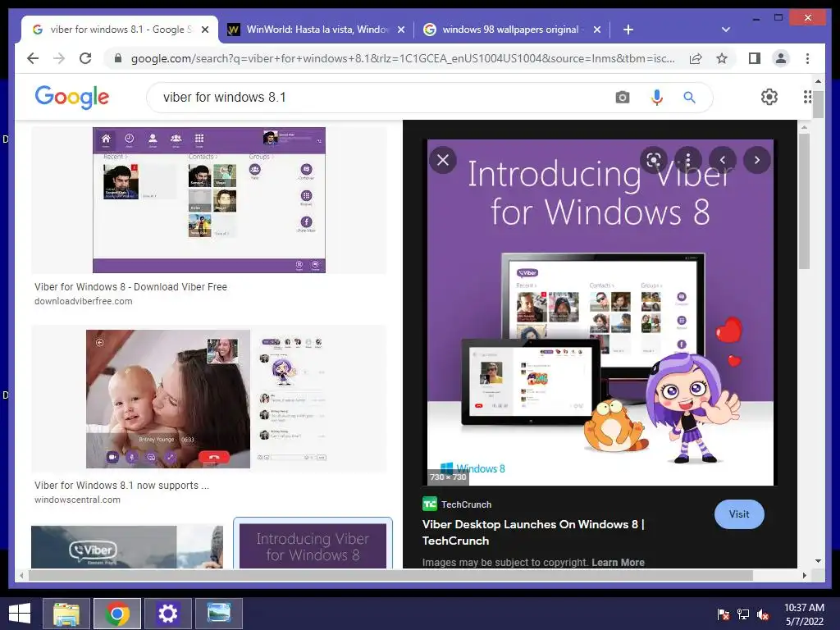Submit search with magnifier icon
The width and height of the screenshot is (840, 630).
pos(689,98)
